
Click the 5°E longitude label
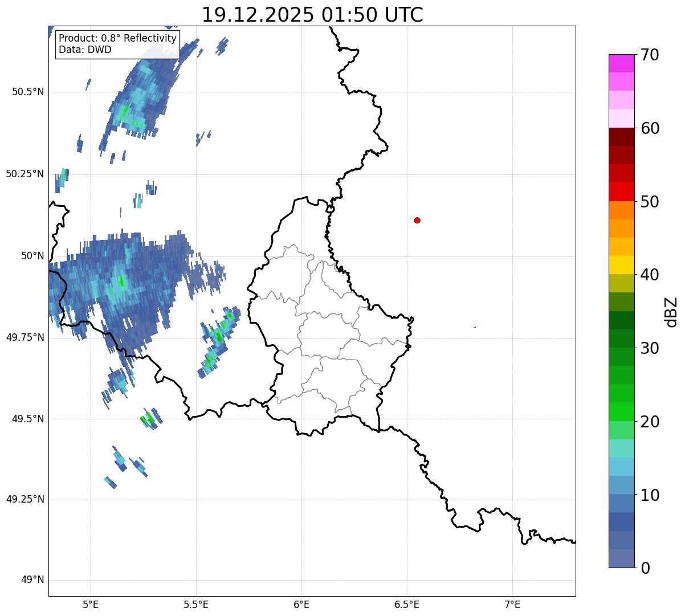coord(91,605)
